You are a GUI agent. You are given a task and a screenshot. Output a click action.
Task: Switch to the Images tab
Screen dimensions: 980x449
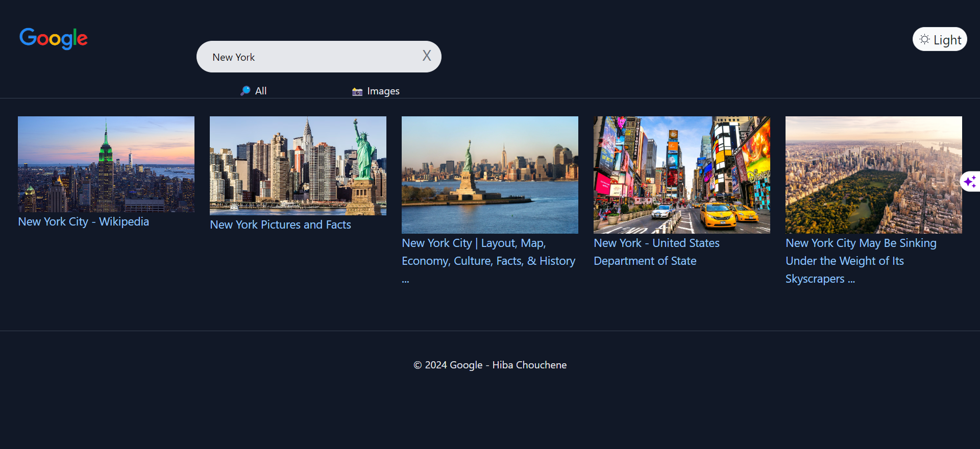(376, 91)
